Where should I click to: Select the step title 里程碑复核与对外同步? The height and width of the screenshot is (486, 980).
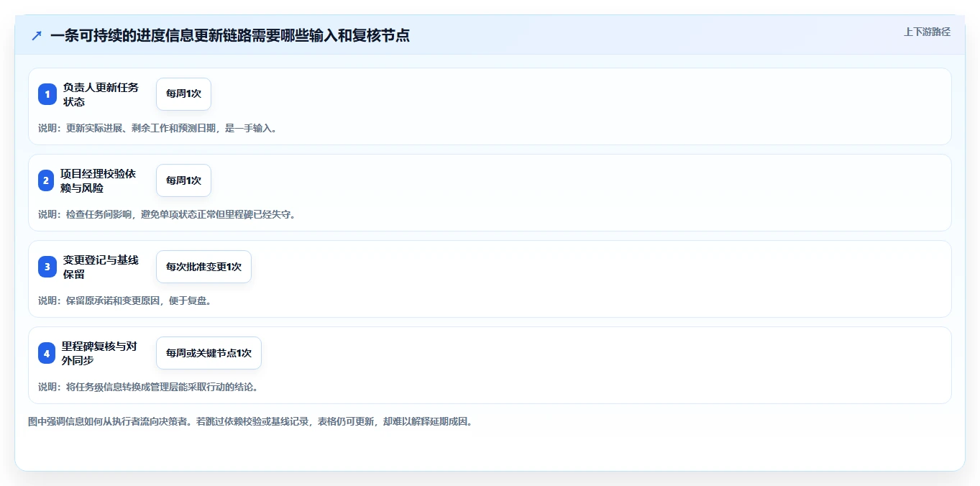coord(99,353)
